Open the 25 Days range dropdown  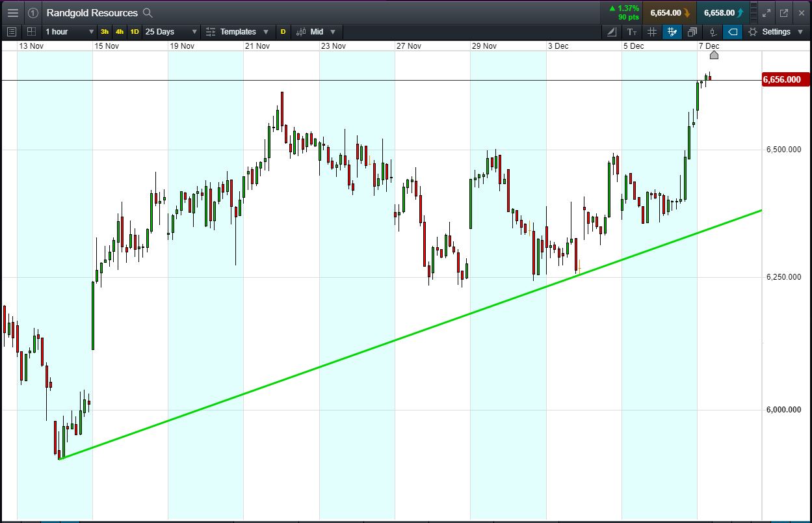(171, 31)
